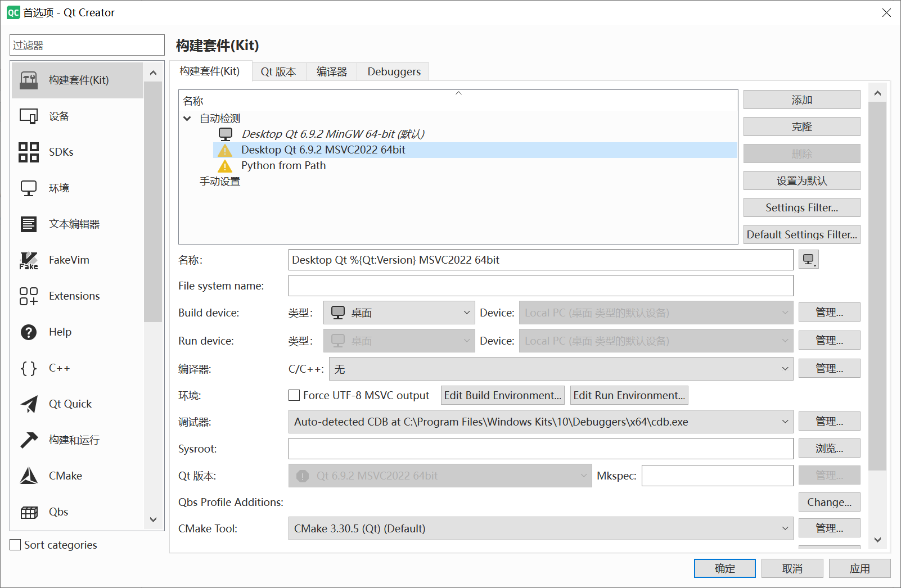
Task: Select the Qbs category icon
Action: (29, 512)
